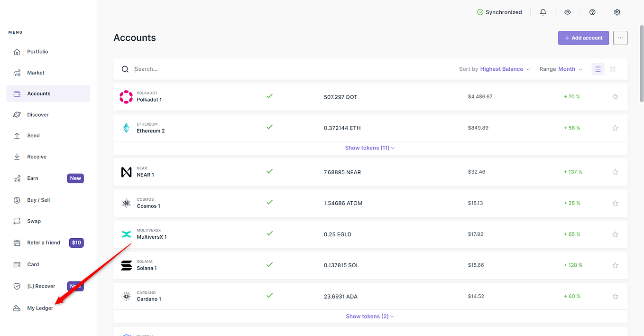644x336 pixels.
Task: Click the $849.89 Ethereum value
Action: tap(478, 128)
